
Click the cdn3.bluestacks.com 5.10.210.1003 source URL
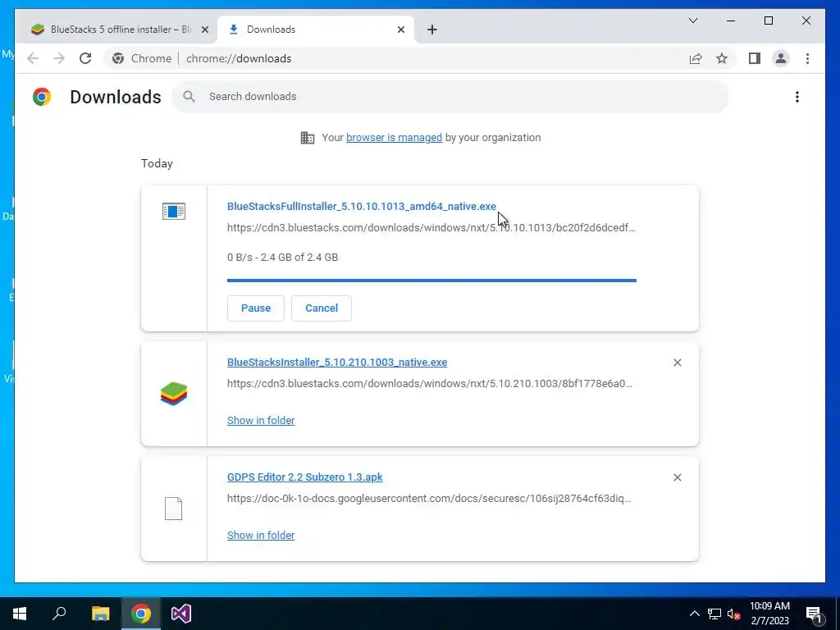(x=430, y=384)
